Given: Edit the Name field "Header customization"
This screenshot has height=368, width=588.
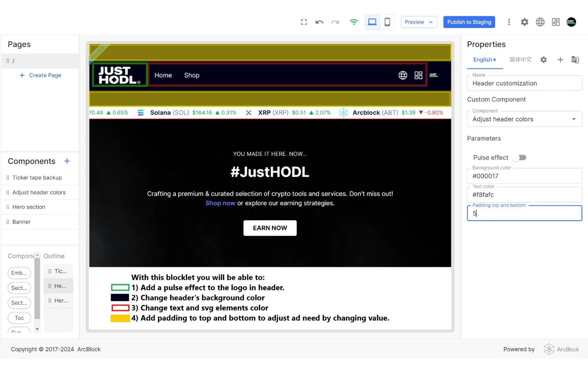Looking at the screenshot, I should click(x=524, y=83).
